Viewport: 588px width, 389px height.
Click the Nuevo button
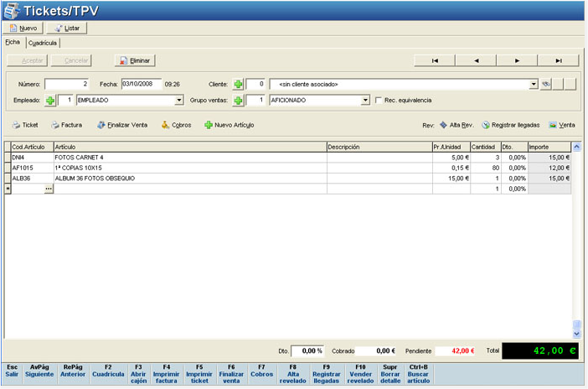pyautogui.click(x=23, y=29)
